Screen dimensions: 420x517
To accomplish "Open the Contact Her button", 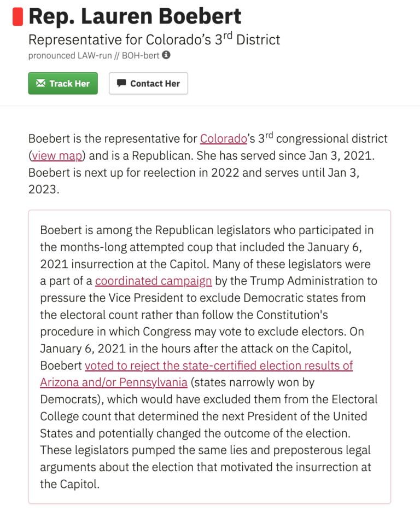I will (148, 83).
